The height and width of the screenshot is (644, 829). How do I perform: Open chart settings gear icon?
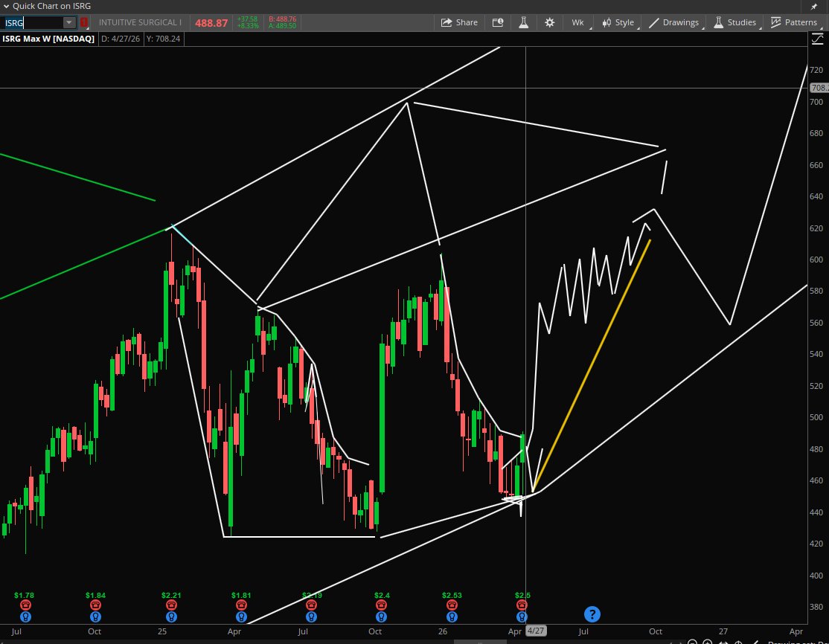[x=550, y=22]
